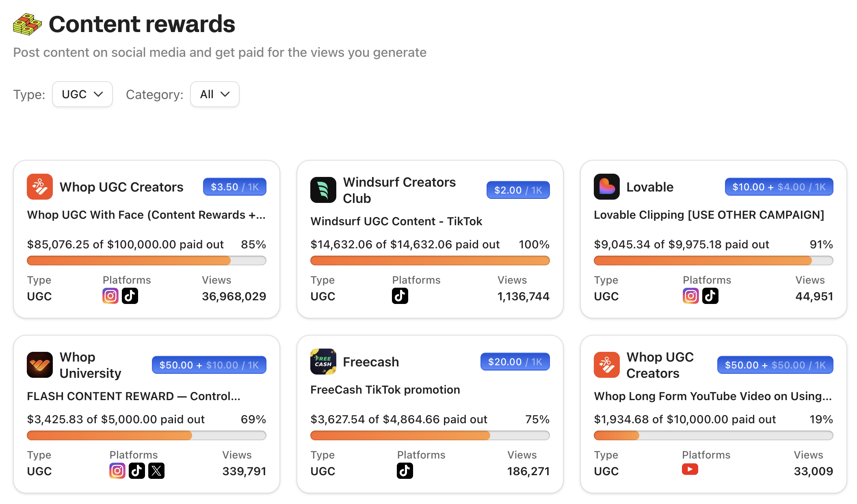857x504 pixels.
Task: Click the Content rewards money stack icon
Action: [27, 24]
